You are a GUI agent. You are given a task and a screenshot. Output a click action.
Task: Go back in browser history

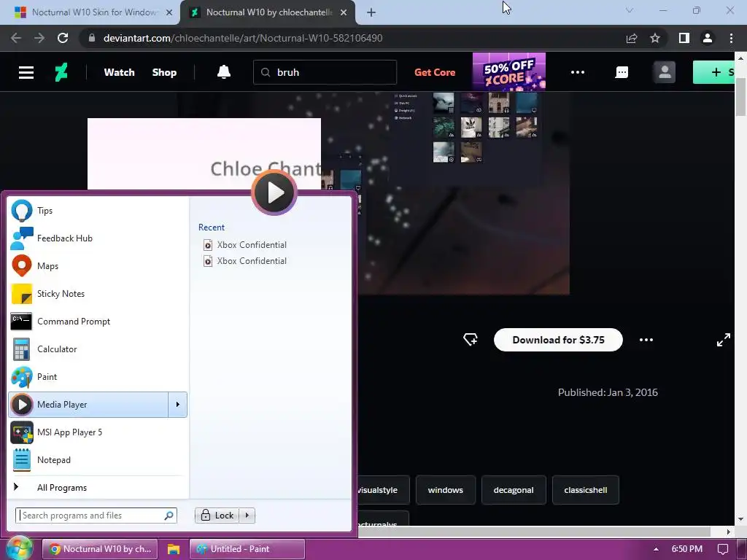(x=16, y=38)
